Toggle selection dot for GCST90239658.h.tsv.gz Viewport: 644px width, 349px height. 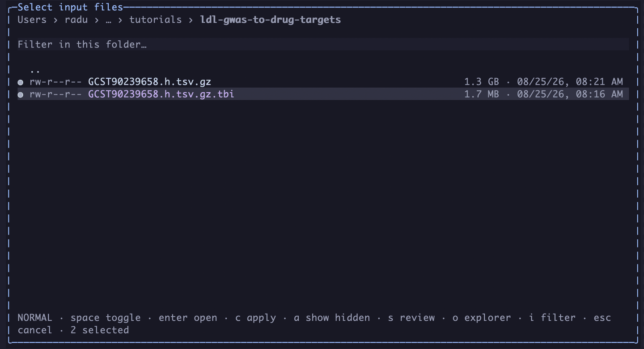coord(20,82)
